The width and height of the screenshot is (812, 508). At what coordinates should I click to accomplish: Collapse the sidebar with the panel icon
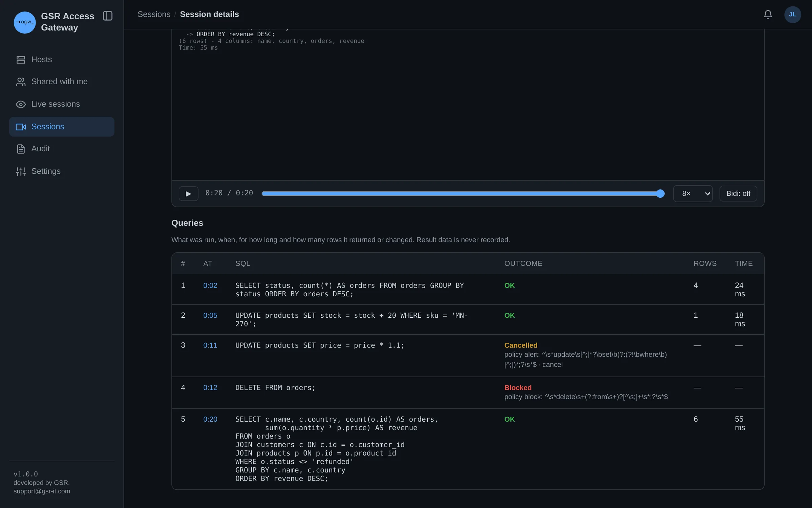click(x=108, y=16)
